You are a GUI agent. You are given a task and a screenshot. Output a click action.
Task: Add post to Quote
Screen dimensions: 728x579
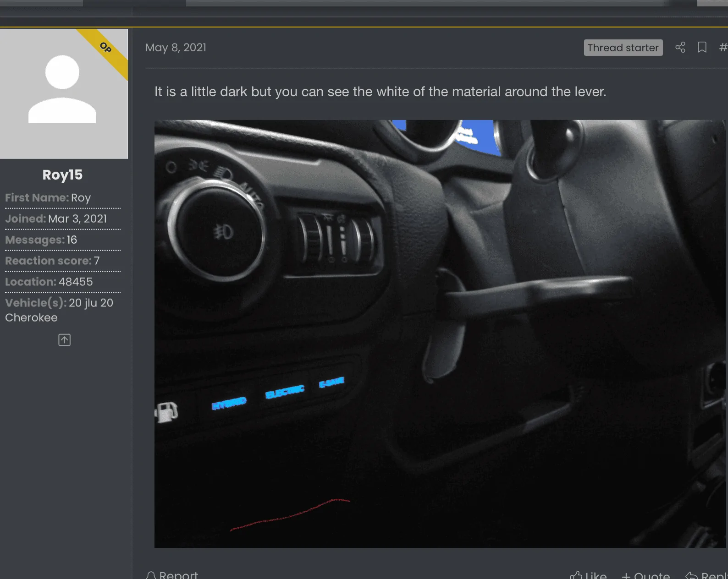click(645, 575)
